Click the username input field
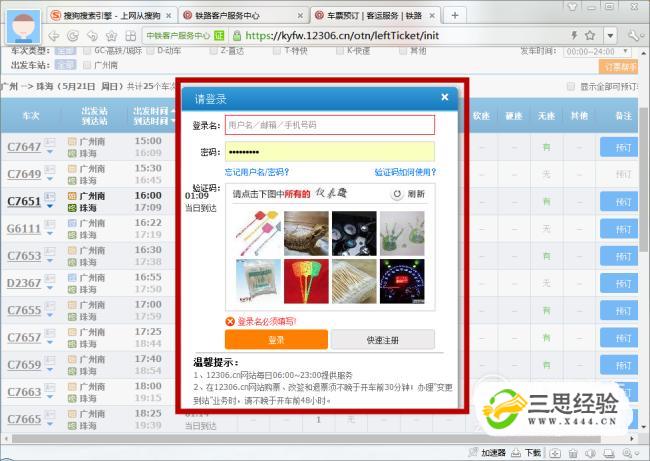Image resolution: width=650 pixels, height=461 pixels. click(x=329, y=125)
